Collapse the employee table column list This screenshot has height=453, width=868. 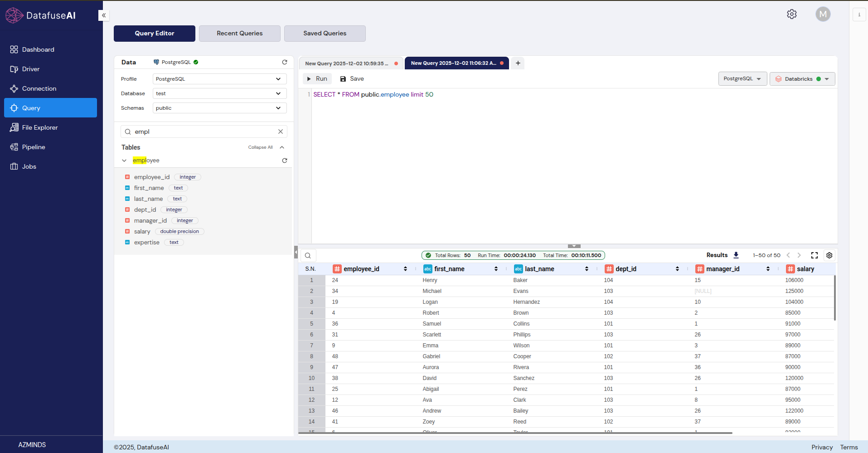(x=124, y=160)
